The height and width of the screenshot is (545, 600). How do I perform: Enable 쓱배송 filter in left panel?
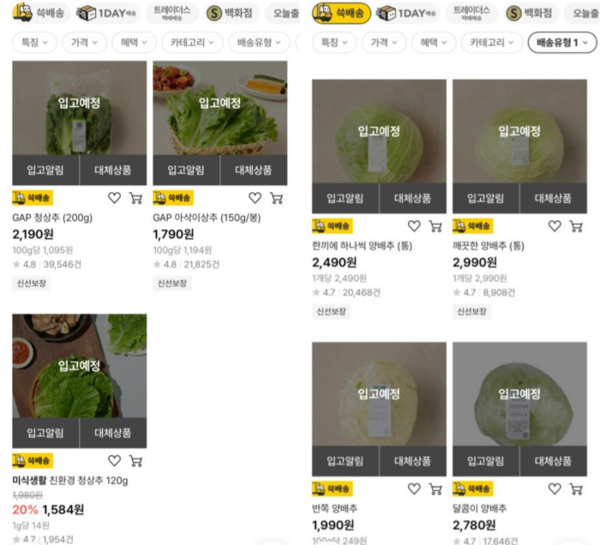tap(41, 13)
